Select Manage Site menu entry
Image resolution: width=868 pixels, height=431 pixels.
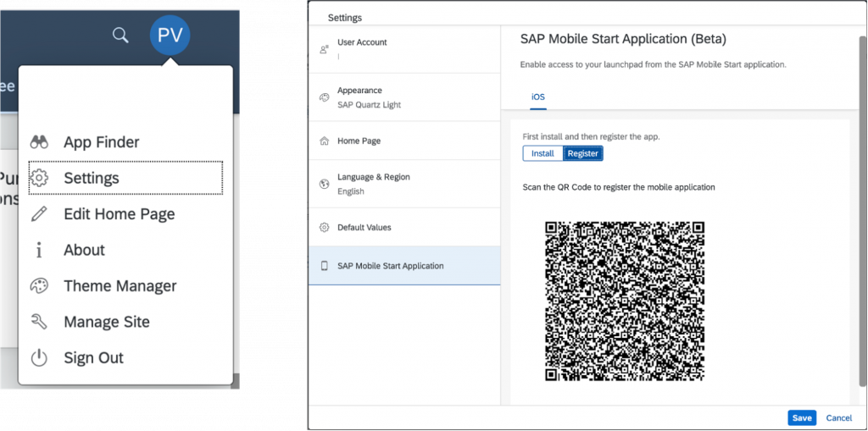tap(125, 322)
